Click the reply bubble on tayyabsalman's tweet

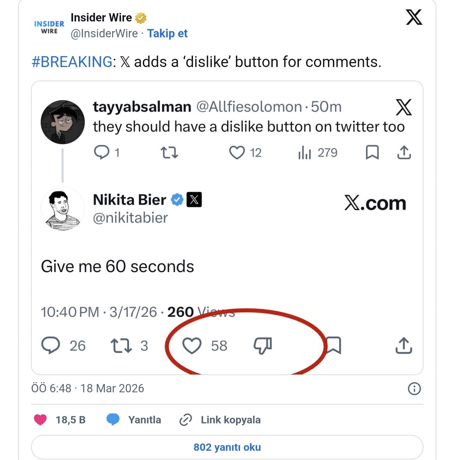tap(102, 152)
